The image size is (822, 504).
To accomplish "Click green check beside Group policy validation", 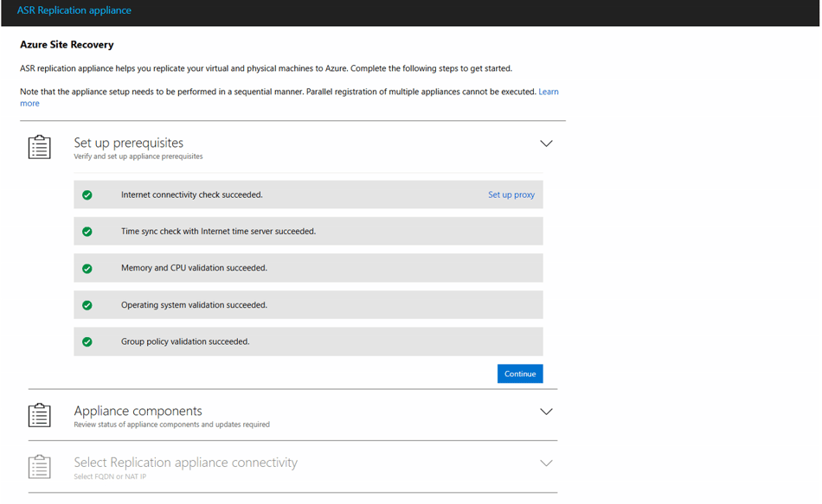I will [x=87, y=341].
